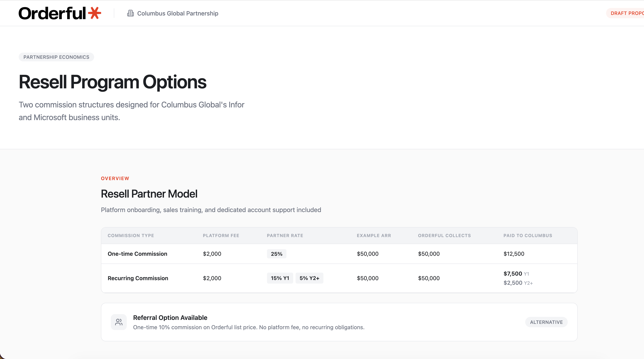The image size is (644, 359).
Task: Click the Referral Option Available title
Action: [x=170, y=318]
